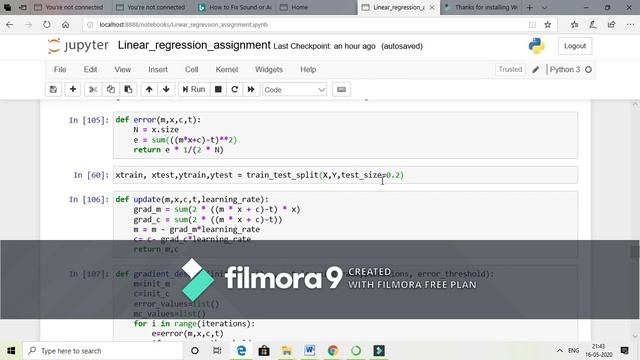The image size is (640, 360).
Task: Move selected cell down arrow
Action: coord(166,89)
